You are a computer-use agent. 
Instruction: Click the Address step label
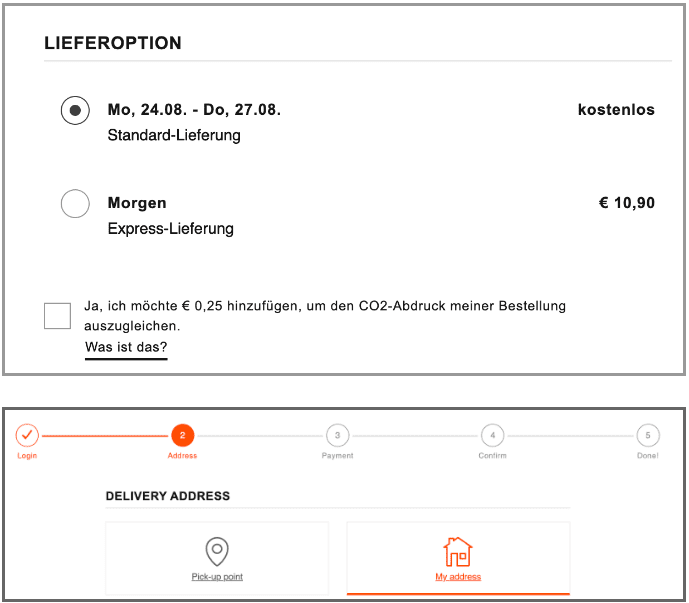(x=182, y=456)
